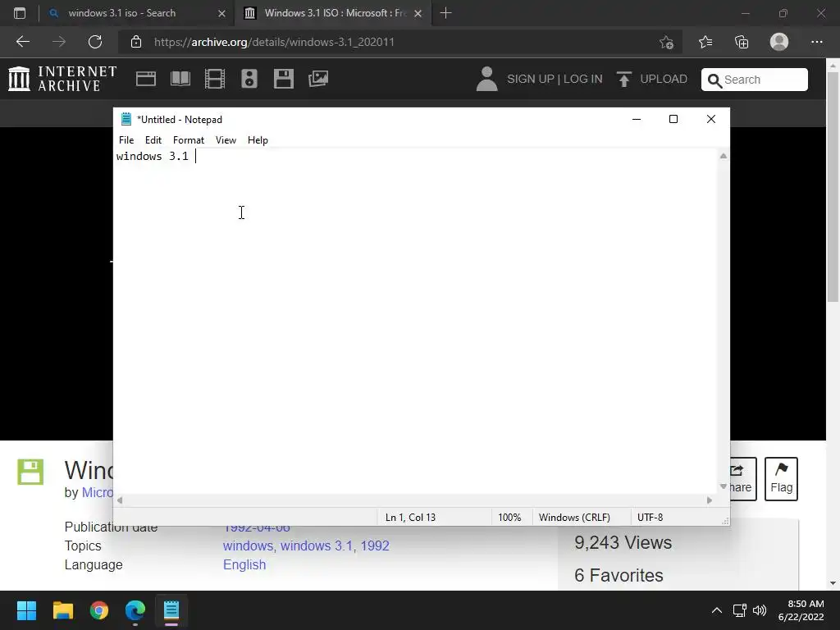Open Edge Settings and more menu
The width and height of the screenshot is (840, 630).
coord(816,42)
